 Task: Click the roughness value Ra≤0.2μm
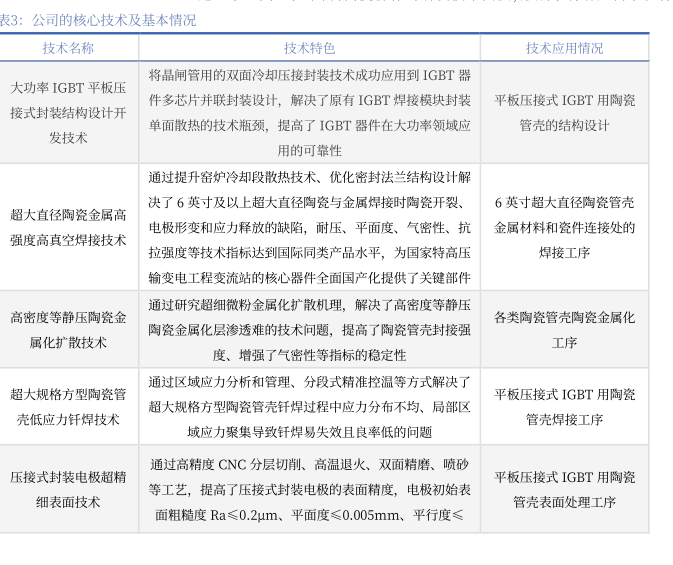click(234, 516)
